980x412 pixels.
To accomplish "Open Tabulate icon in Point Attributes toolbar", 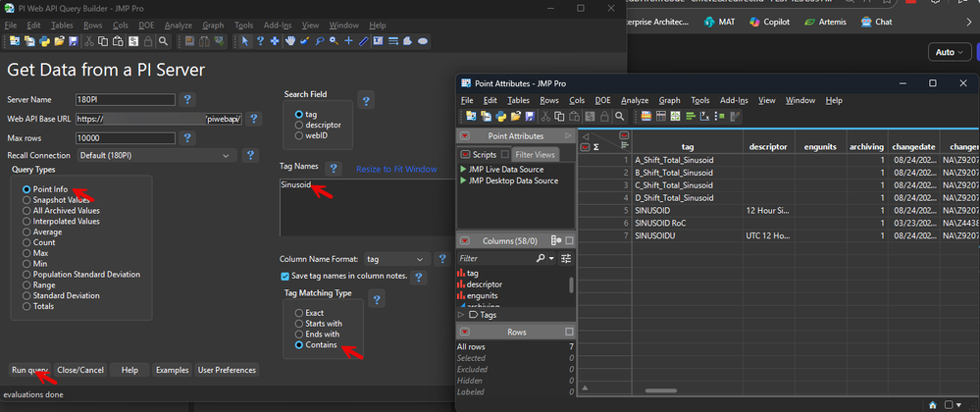I will pyautogui.click(x=660, y=116).
